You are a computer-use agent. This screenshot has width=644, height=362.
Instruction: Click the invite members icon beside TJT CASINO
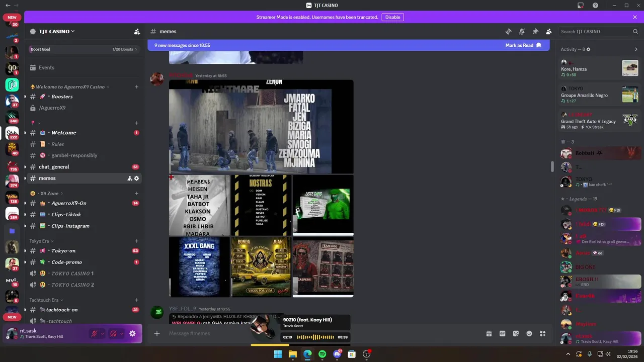[x=137, y=31]
